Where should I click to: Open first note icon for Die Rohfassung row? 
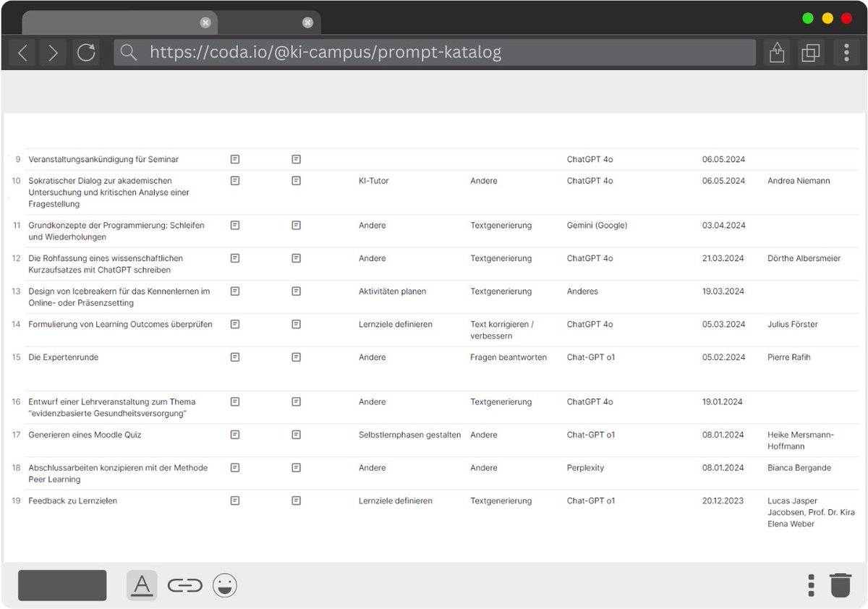(235, 258)
